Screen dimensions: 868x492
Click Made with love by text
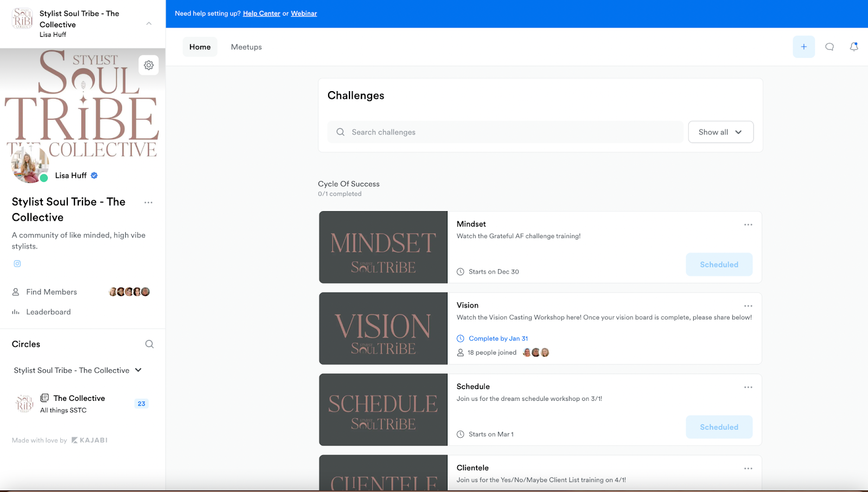[x=39, y=440]
